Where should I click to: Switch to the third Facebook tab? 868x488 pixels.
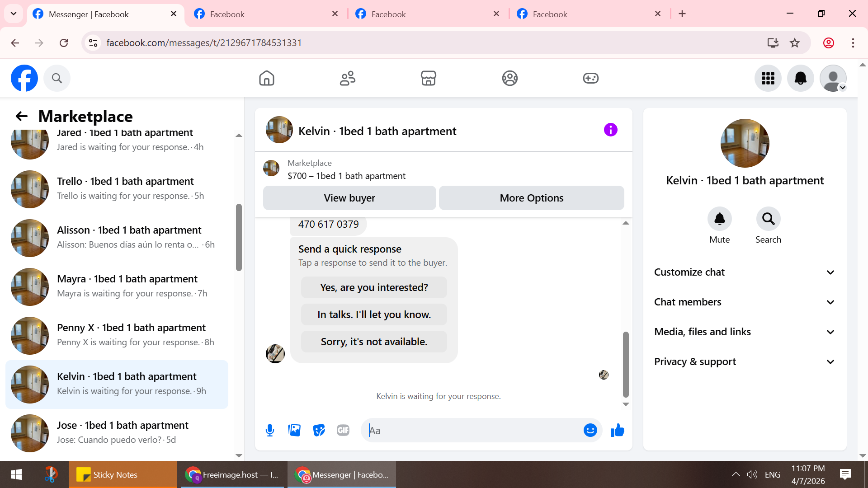(x=428, y=14)
